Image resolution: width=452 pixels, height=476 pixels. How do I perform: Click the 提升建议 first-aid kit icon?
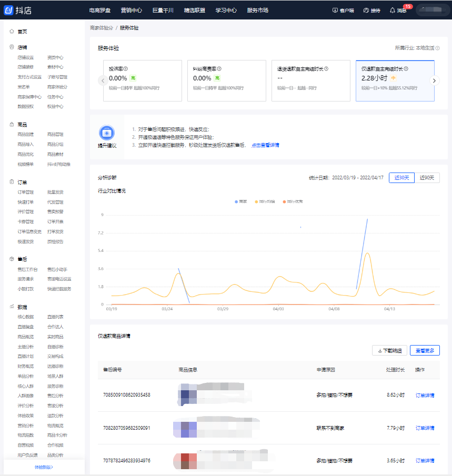point(107,132)
